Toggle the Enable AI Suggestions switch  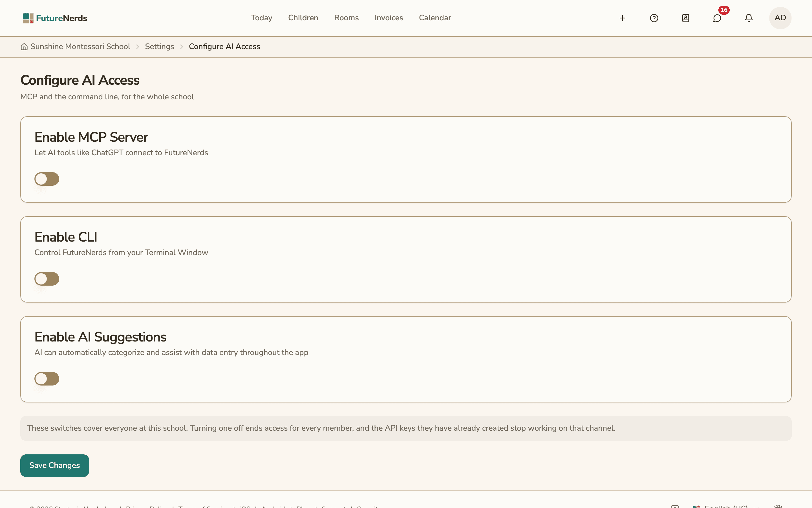point(47,379)
